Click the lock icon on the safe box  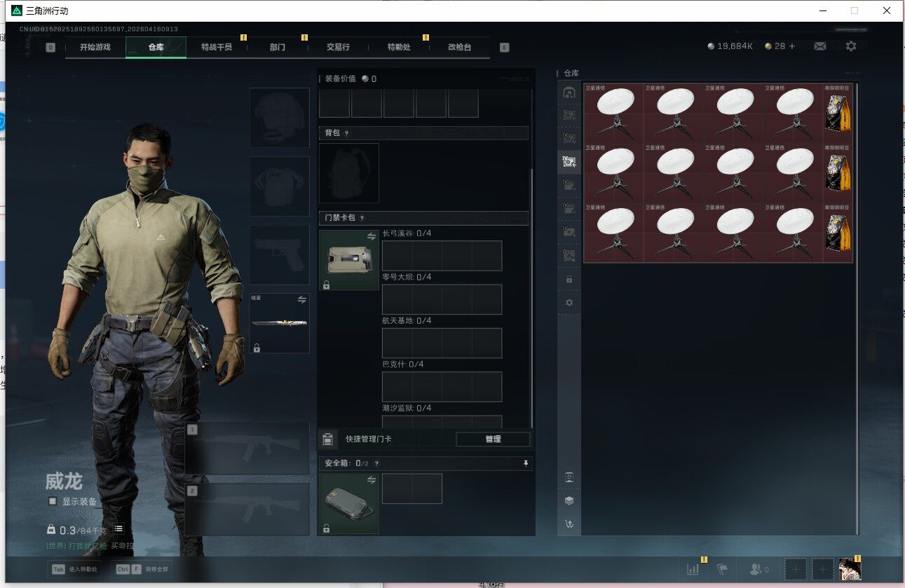(327, 528)
